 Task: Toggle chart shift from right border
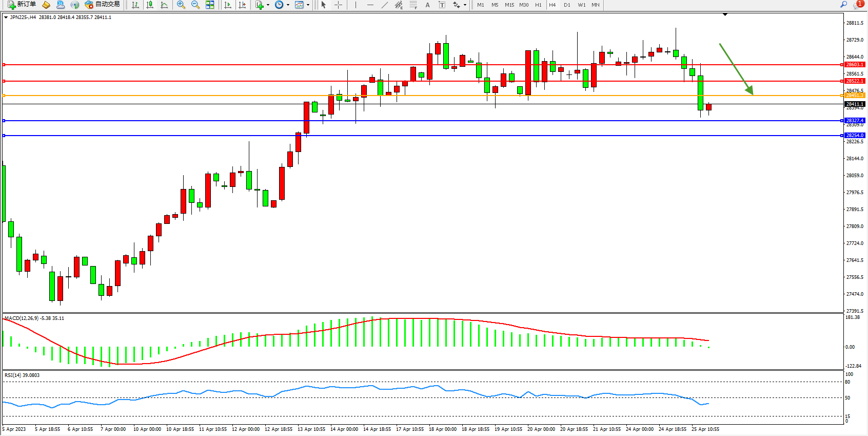pyautogui.click(x=242, y=5)
